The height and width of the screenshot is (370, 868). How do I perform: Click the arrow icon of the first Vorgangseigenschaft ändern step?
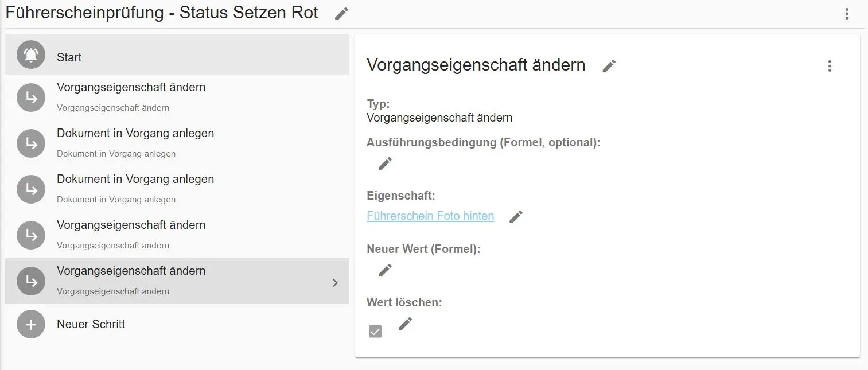[30, 98]
